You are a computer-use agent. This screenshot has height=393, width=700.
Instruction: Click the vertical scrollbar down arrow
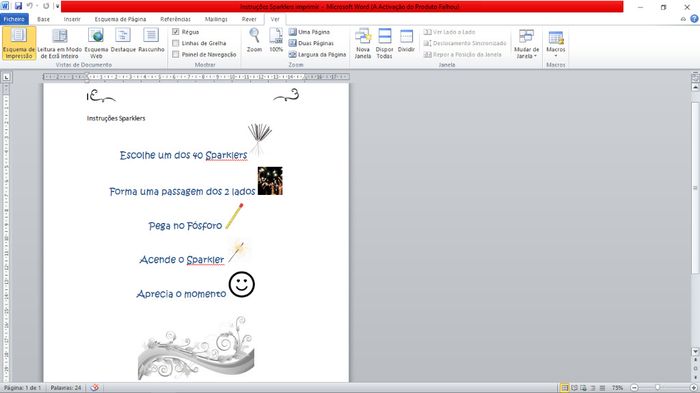695,352
